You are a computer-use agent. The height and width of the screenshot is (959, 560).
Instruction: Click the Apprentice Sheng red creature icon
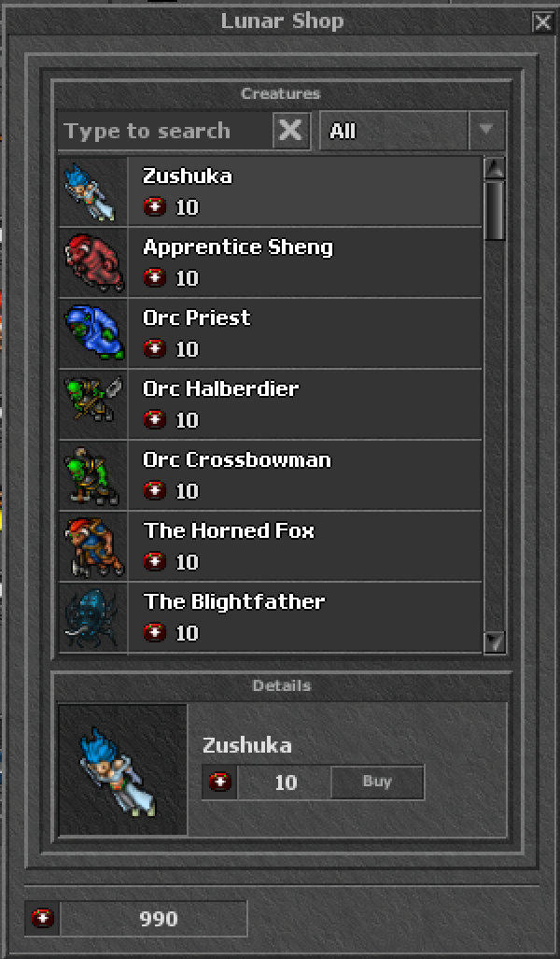93,262
